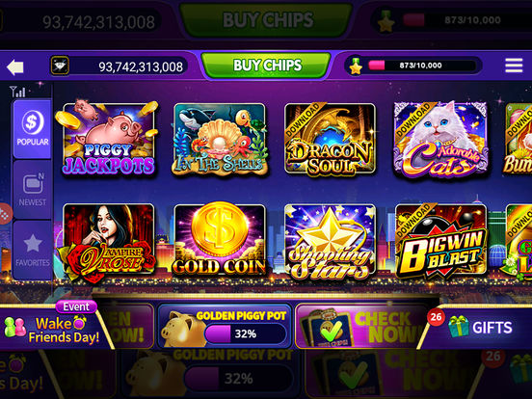This screenshot has width=532, height=399.
Task: Tap the gold star level icon
Action: point(356,66)
